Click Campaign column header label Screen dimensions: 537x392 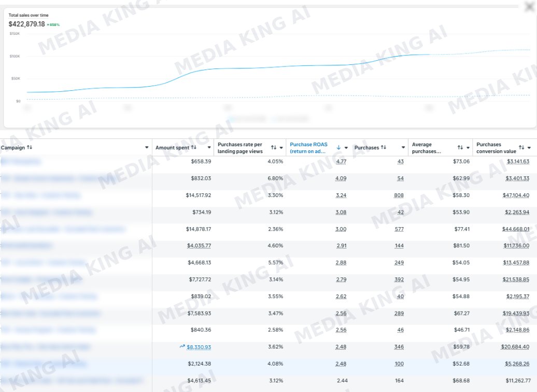pos(13,147)
